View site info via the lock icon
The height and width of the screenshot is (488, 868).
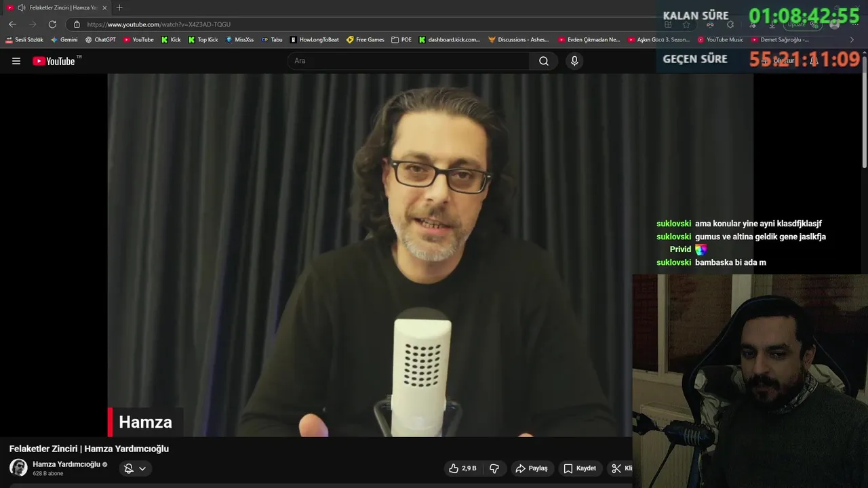click(77, 24)
